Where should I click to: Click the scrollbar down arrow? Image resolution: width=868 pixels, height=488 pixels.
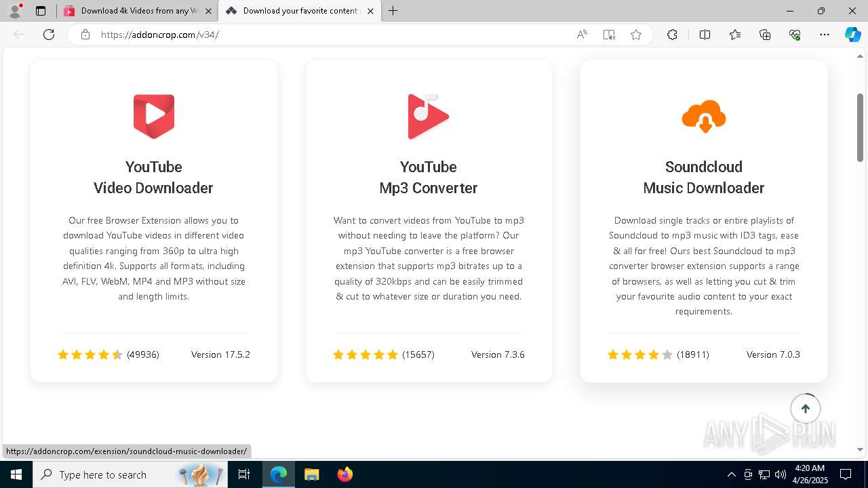860,449
